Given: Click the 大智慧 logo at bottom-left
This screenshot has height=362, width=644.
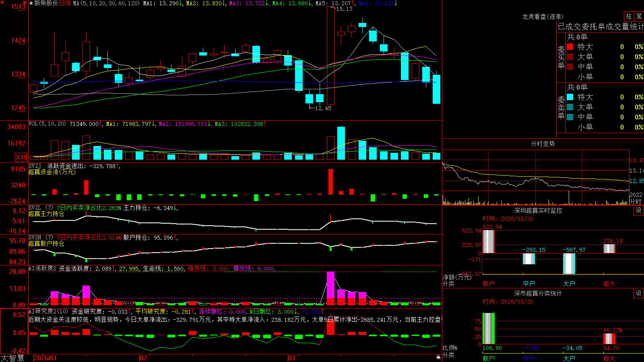Looking at the screenshot, I should coord(12,358).
